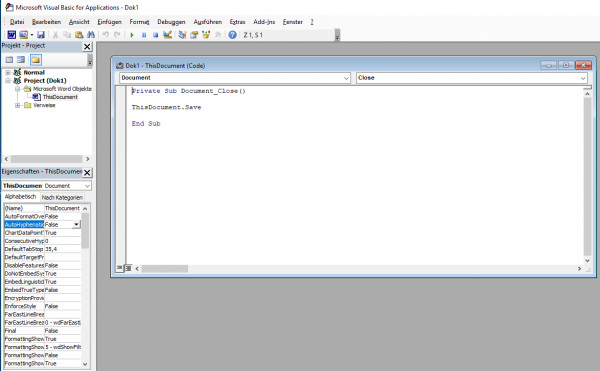Click the Undo arrow icon
Image resolution: width=600 pixels, height=371 pixels.
tap(106, 35)
